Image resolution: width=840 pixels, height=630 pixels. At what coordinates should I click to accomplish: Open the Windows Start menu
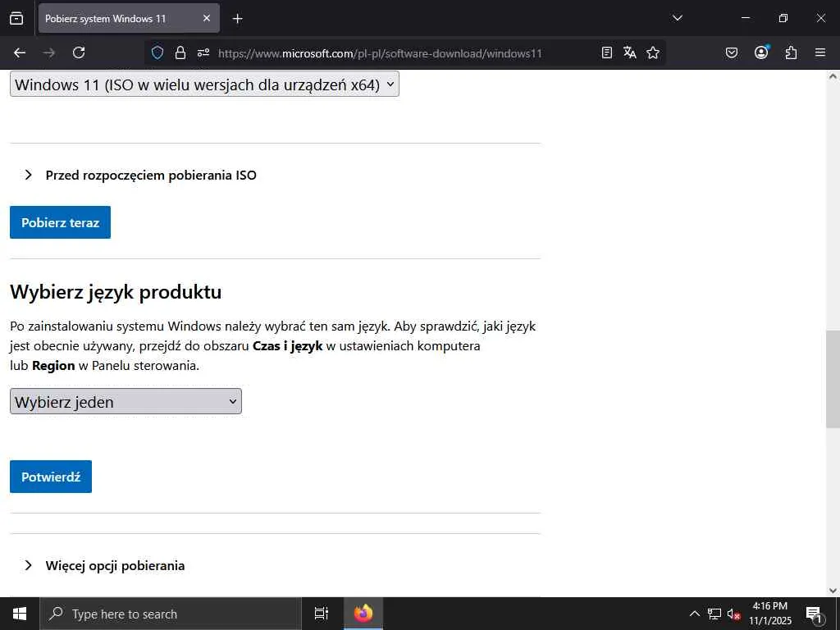(20, 614)
